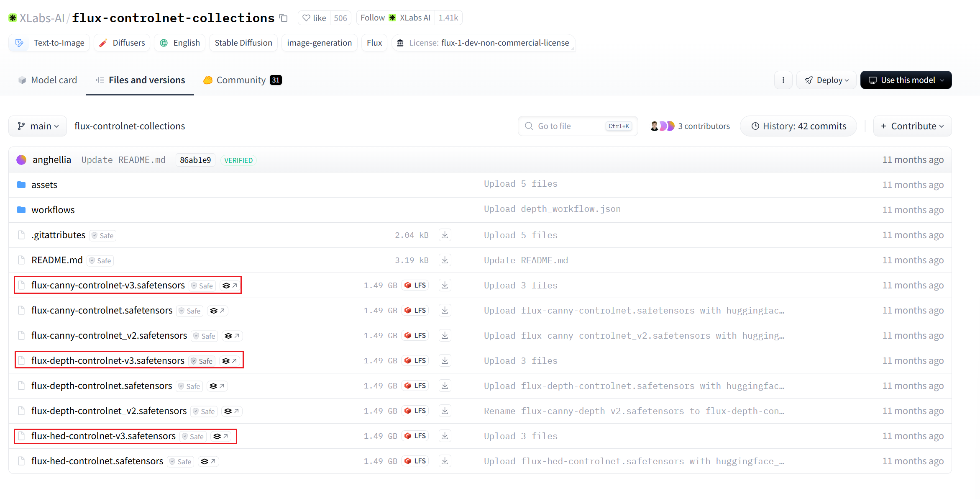Image resolution: width=980 pixels, height=499 pixels.
Task: Click the Go to file search field
Action: (578, 126)
